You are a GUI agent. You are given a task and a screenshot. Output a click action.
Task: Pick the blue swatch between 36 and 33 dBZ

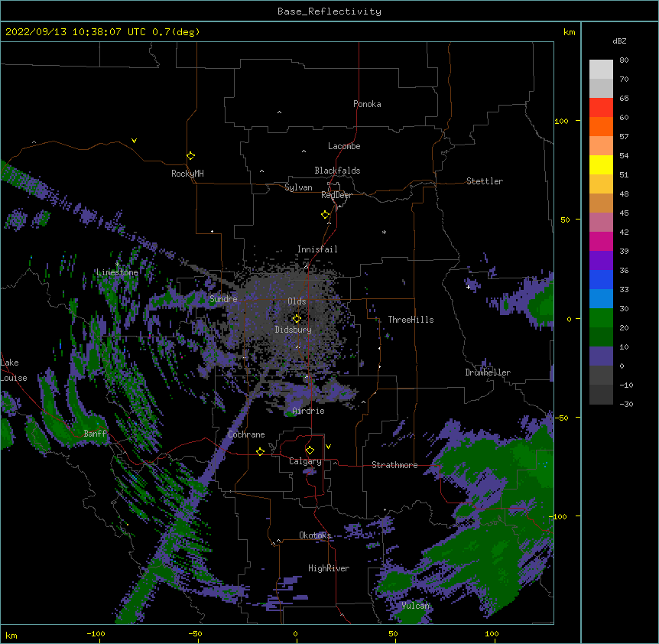tap(601, 279)
